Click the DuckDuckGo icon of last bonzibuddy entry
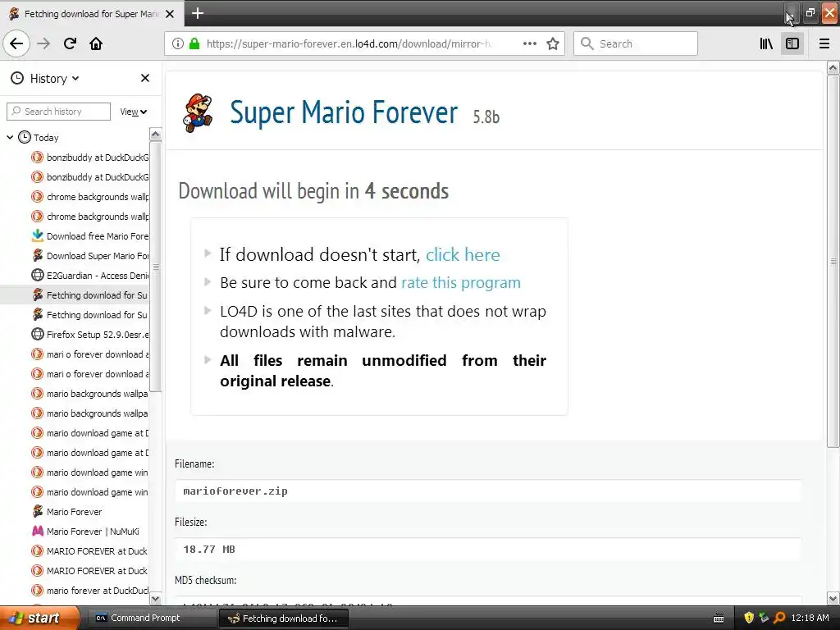The height and width of the screenshot is (630, 840). 37,177
